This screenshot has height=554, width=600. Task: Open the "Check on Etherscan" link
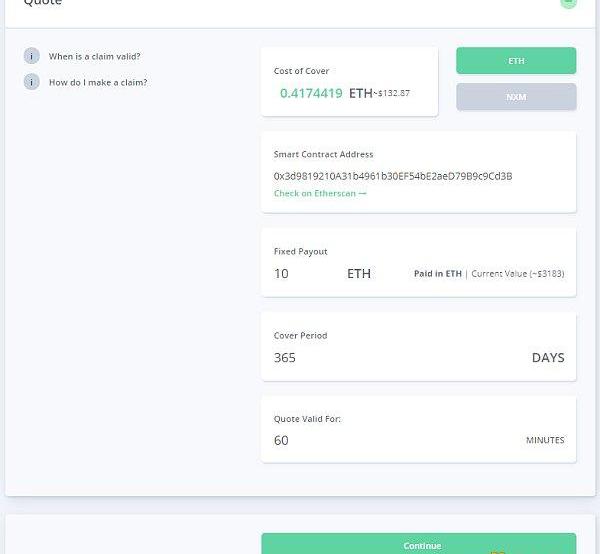(320, 193)
